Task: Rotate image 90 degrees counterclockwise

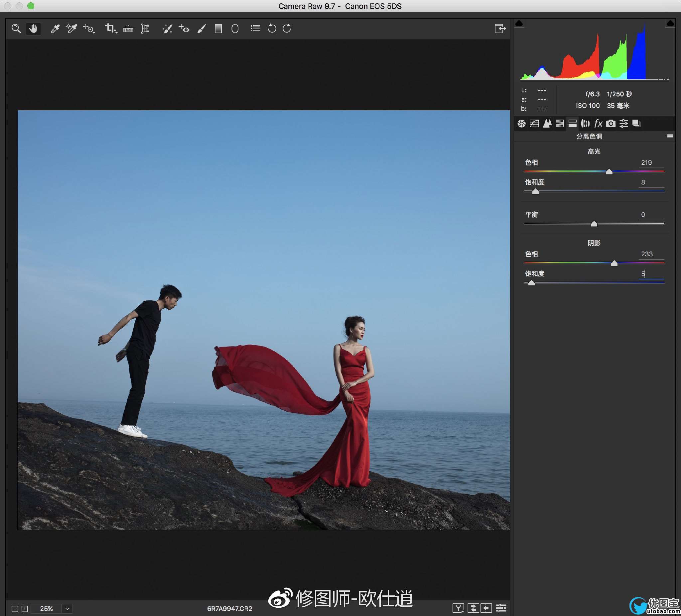Action: click(x=272, y=29)
